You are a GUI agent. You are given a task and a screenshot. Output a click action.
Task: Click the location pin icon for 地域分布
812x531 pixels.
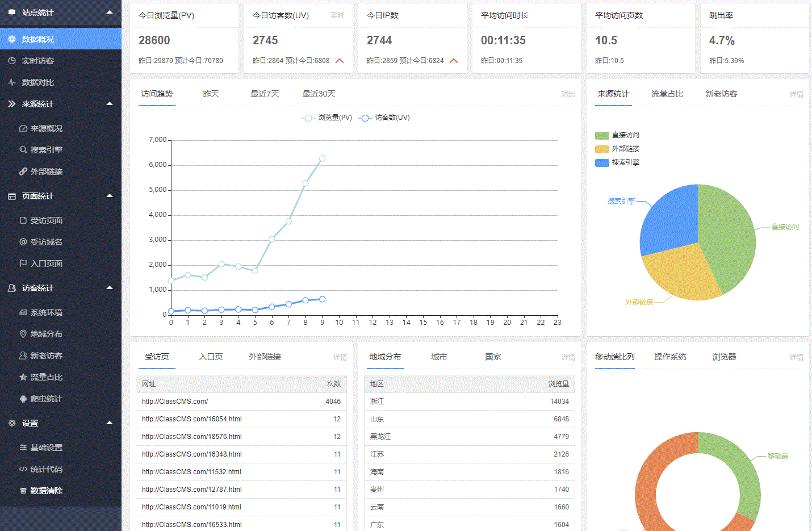pos(23,334)
